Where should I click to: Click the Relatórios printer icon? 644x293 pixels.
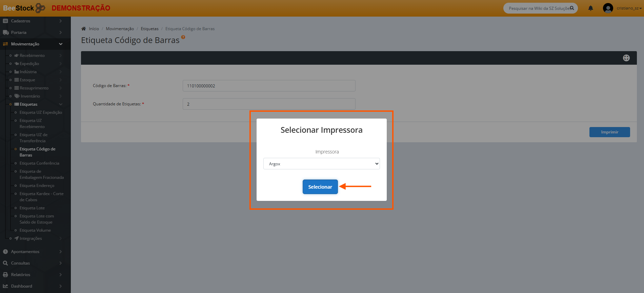coord(5,275)
